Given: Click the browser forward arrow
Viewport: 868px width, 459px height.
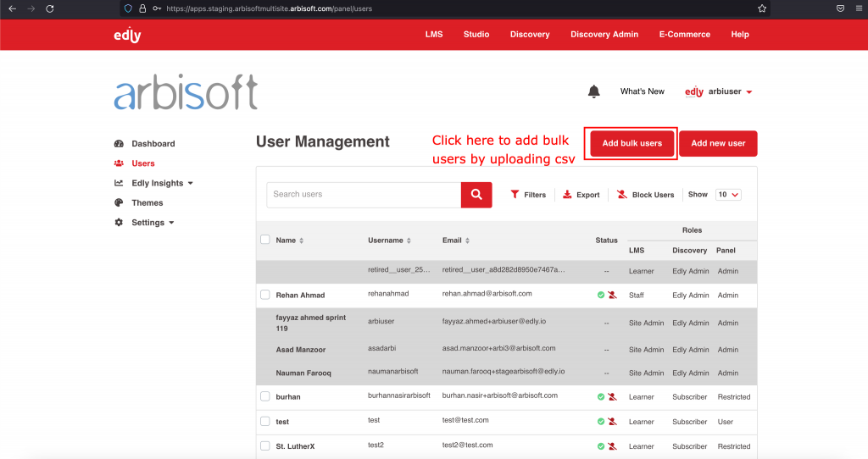Looking at the screenshot, I should point(31,8).
